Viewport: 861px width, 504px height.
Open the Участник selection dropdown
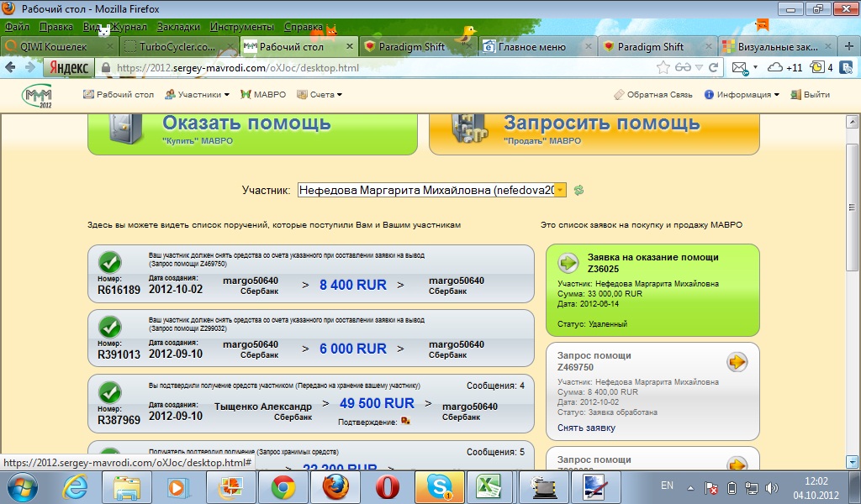pos(560,191)
